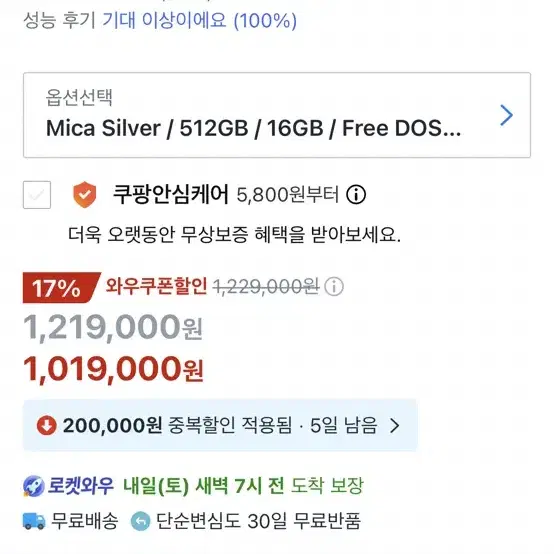Tap the blue delivery truck icon
The height and width of the screenshot is (554, 554).
pos(34,521)
